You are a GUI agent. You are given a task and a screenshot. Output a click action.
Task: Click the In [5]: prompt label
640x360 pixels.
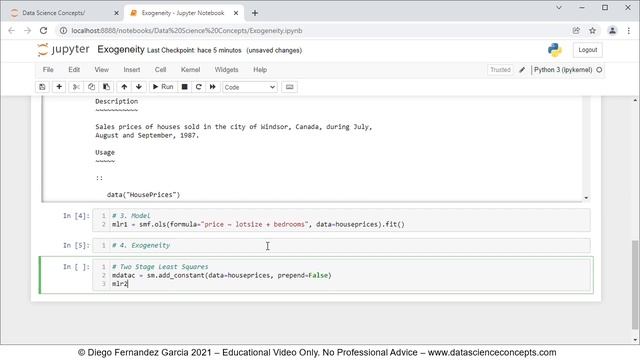coord(76,245)
